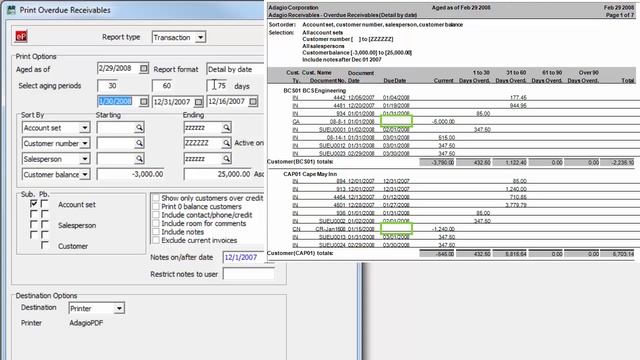Click document CR-Jan1608 in the report
The height and width of the screenshot is (360, 640).
pyautogui.click(x=331, y=229)
